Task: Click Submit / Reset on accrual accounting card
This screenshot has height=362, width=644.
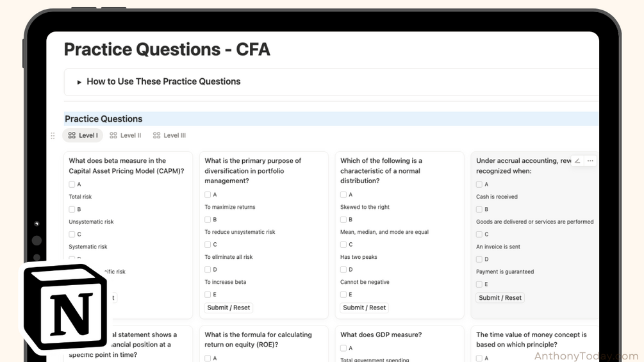Action: [500, 298]
